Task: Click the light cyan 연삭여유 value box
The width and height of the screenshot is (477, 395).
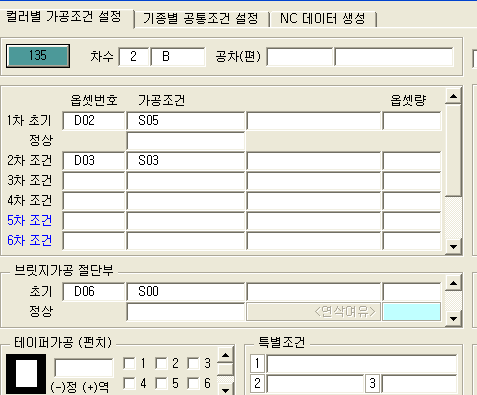Action: click(x=412, y=312)
